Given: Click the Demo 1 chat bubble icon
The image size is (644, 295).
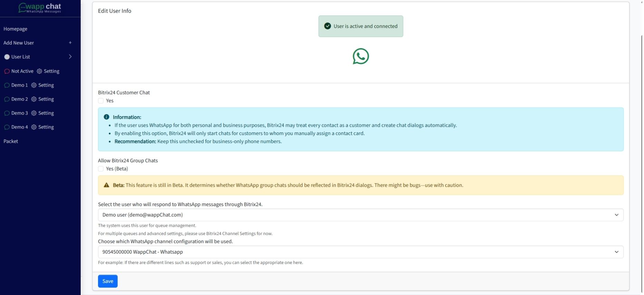Looking at the screenshot, I should pos(7,85).
